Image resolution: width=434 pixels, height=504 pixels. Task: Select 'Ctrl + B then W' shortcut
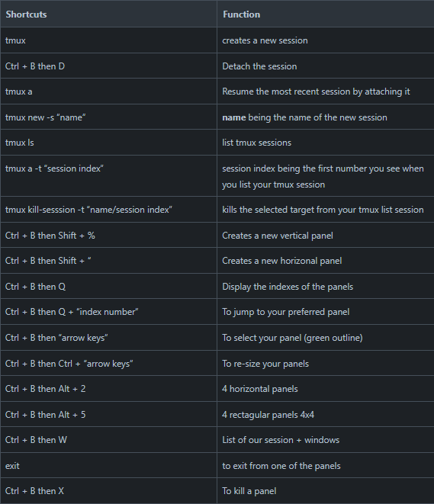36,440
